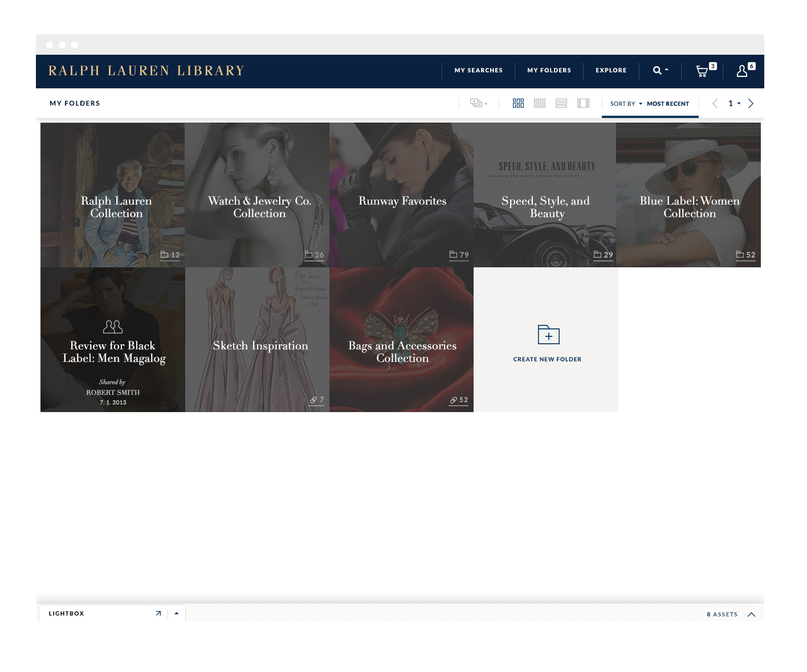
Task: Open the My Searches menu
Action: tap(479, 71)
